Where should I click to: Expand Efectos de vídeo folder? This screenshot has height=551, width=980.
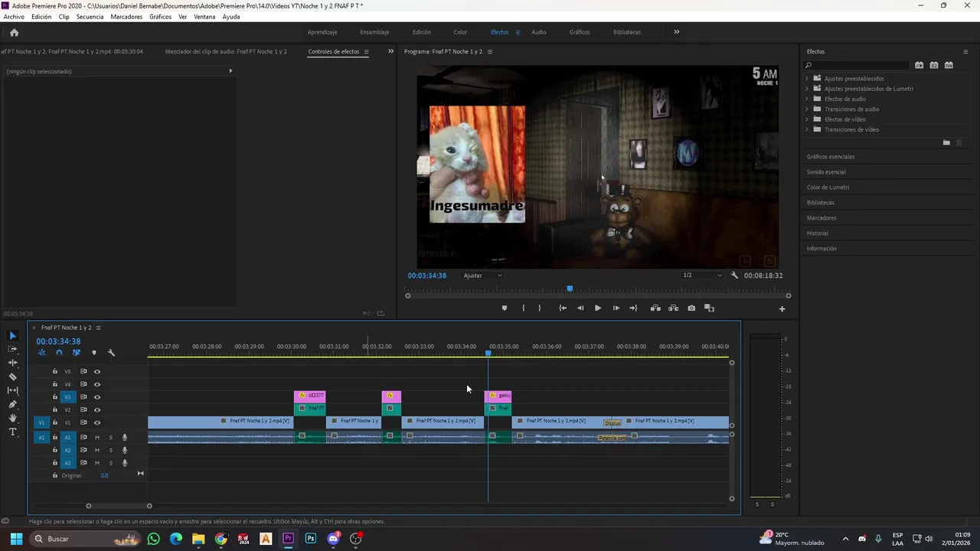pyautogui.click(x=807, y=119)
